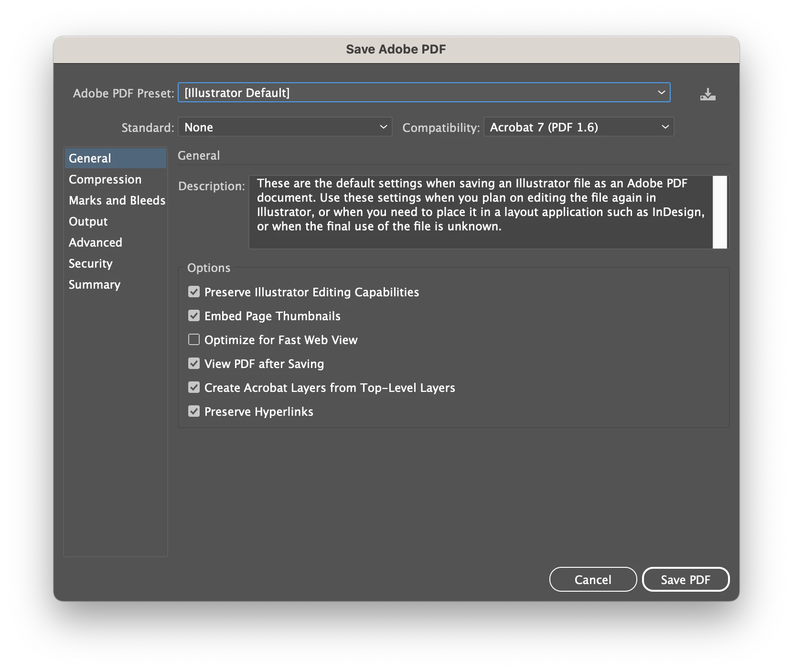The height and width of the screenshot is (672, 793).
Task: Go to the Output section
Action: (116, 221)
